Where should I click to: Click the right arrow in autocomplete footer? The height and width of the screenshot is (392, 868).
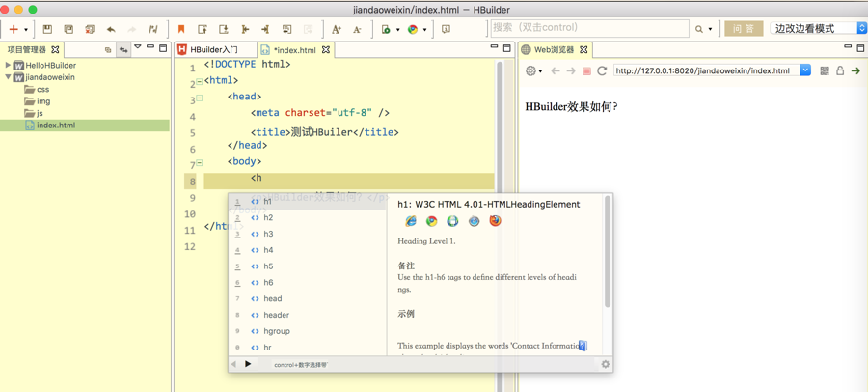(x=248, y=364)
